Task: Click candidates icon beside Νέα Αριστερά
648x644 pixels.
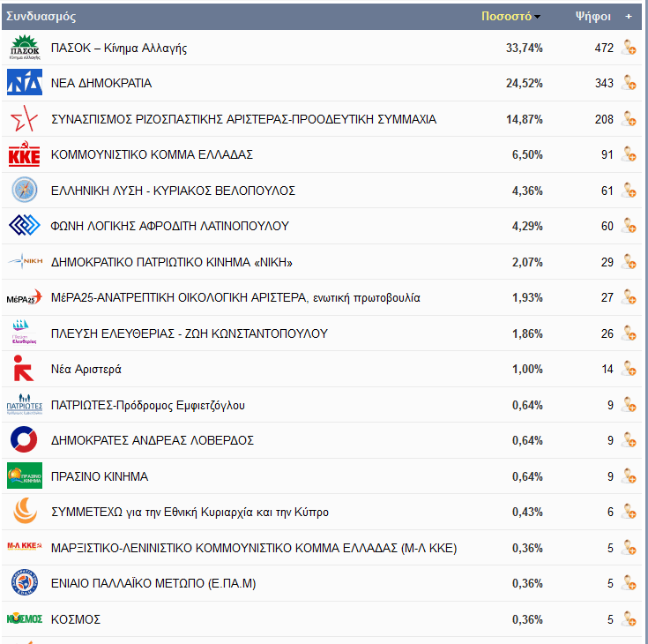Action: (x=629, y=369)
